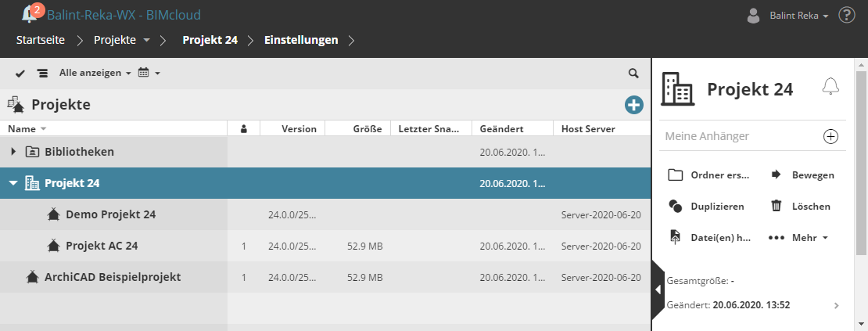Toggle the list view icon

(x=42, y=73)
